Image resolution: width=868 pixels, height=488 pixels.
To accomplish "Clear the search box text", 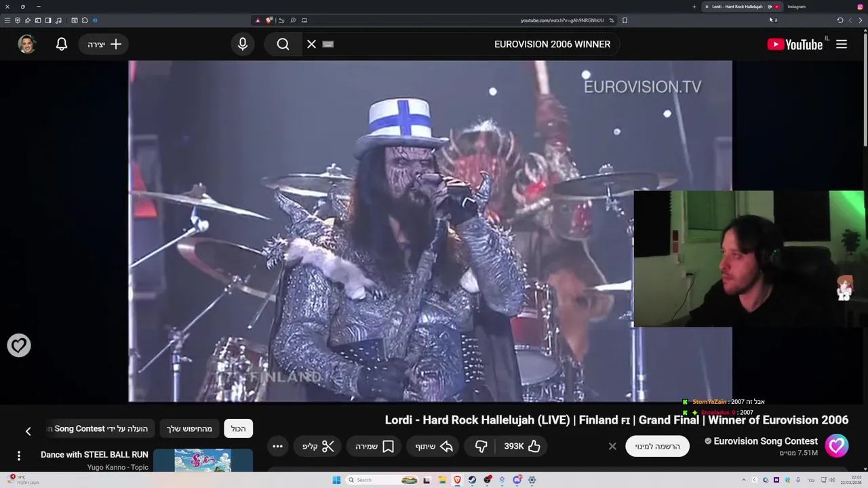I will click(311, 44).
